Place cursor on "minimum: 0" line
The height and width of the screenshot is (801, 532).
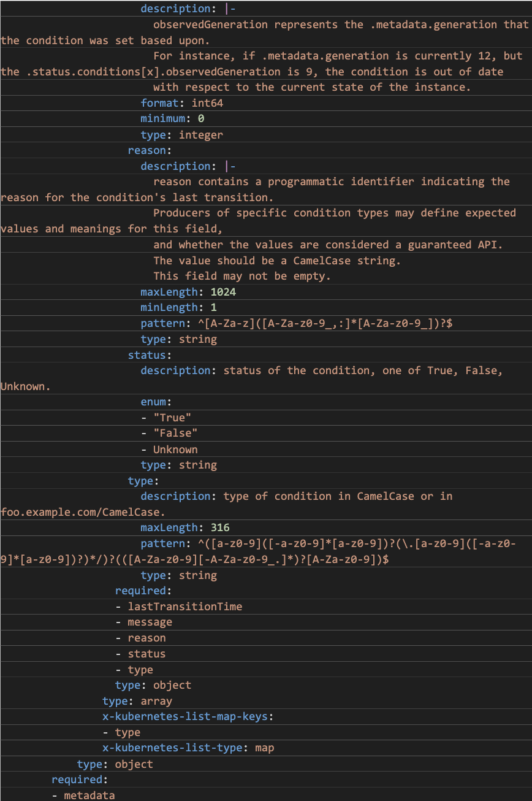coord(172,119)
